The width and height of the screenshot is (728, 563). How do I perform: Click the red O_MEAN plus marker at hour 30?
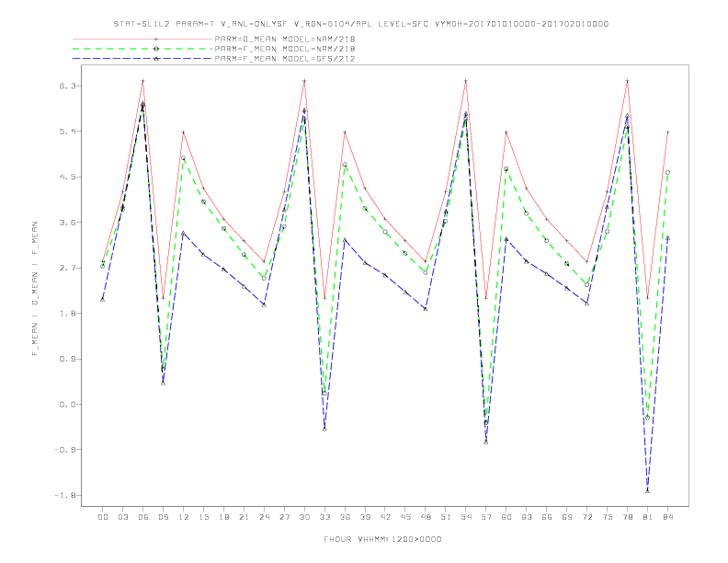[x=304, y=81]
